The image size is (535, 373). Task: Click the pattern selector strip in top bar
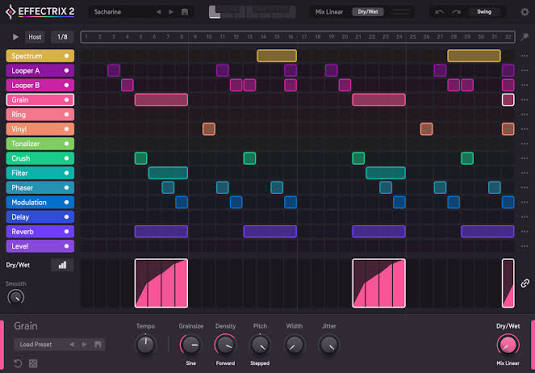[252, 12]
